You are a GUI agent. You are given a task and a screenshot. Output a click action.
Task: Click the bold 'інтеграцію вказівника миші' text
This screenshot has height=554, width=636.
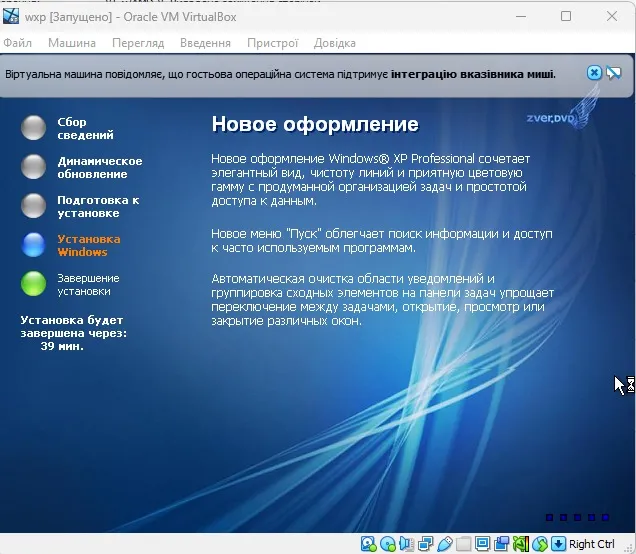473,74
